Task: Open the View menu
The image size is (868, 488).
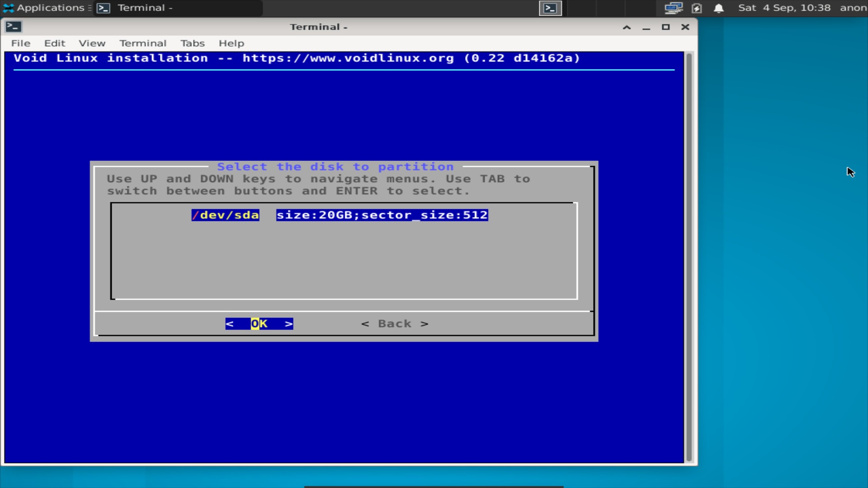Action: pos(92,43)
